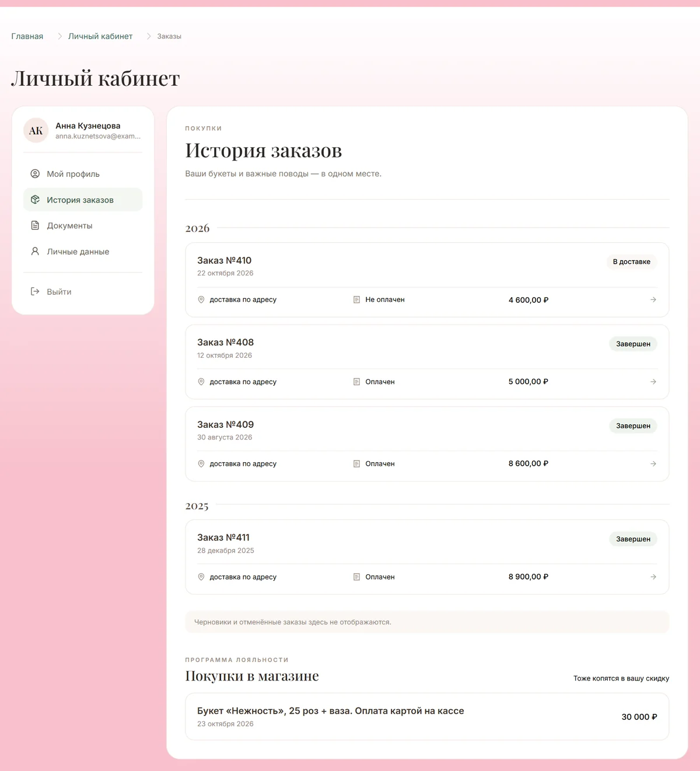This screenshot has width=700, height=771.
Task: Open the Заказ №408 title
Action: click(226, 342)
